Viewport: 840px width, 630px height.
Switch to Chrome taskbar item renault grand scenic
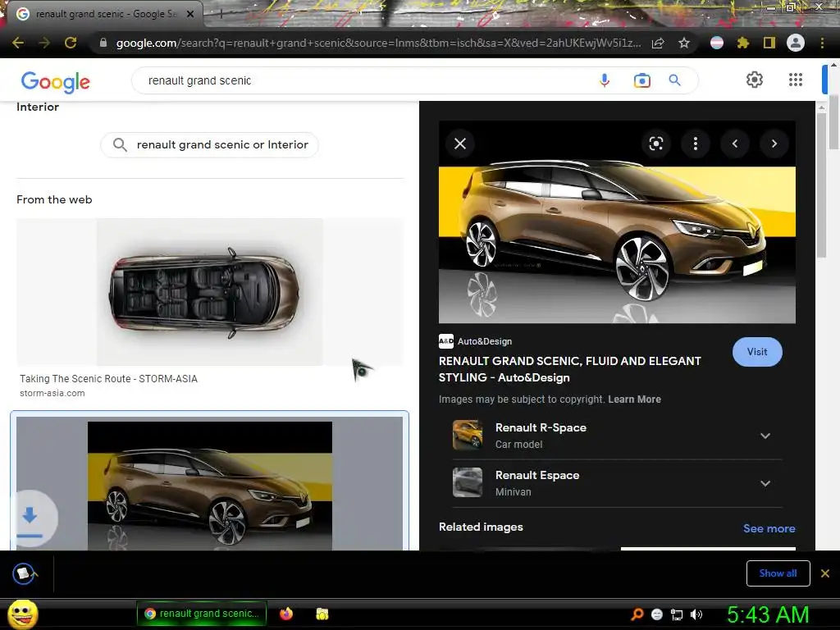[x=202, y=614]
